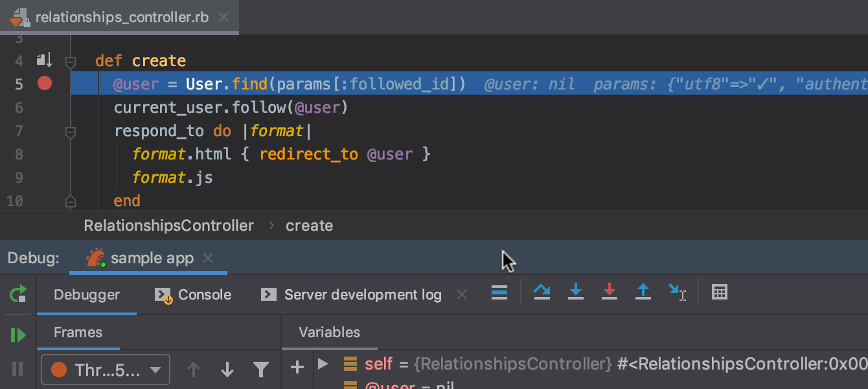Viewport: 868px width, 389px height.
Task: Click Show Execution Point icon
Action: pyautogui.click(x=499, y=293)
